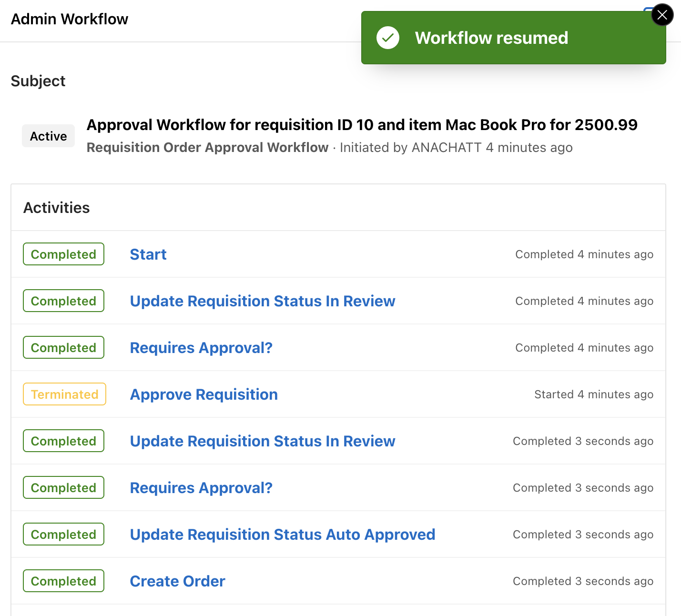This screenshot has width=681, height=616.
Task: Click Completed badge beside Auto Approved activity
Action: tap(63, 535)
